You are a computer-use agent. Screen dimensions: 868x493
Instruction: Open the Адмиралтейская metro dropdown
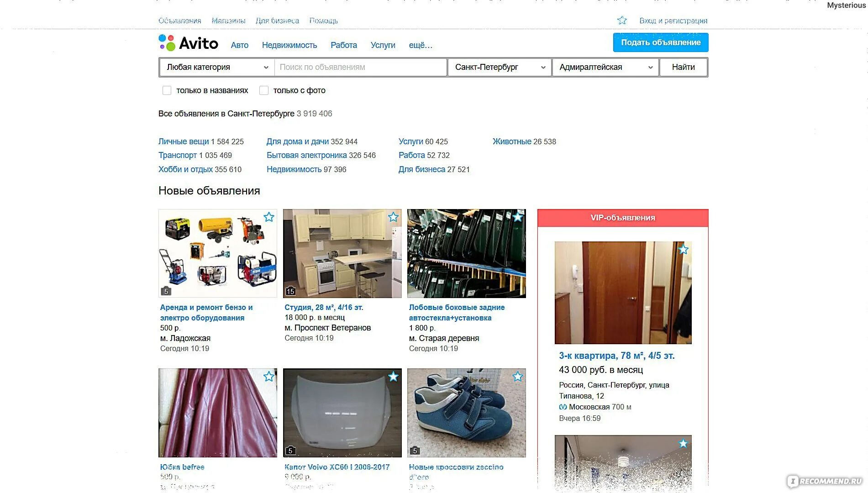point(605,67)
